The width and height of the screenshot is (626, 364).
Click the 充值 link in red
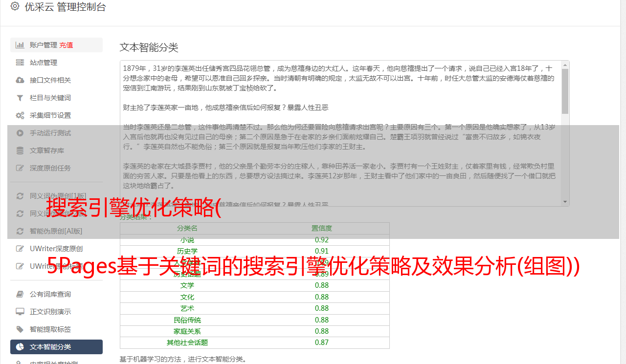[x=66, y=45]
